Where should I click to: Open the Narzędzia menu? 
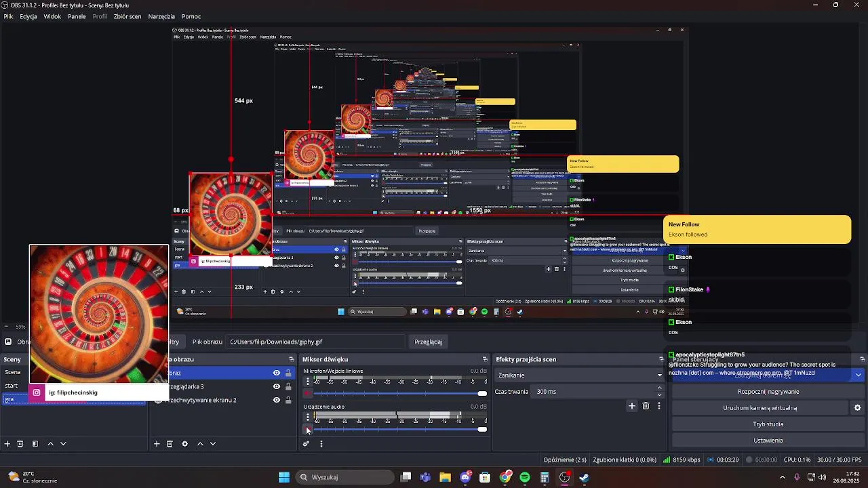161,16
